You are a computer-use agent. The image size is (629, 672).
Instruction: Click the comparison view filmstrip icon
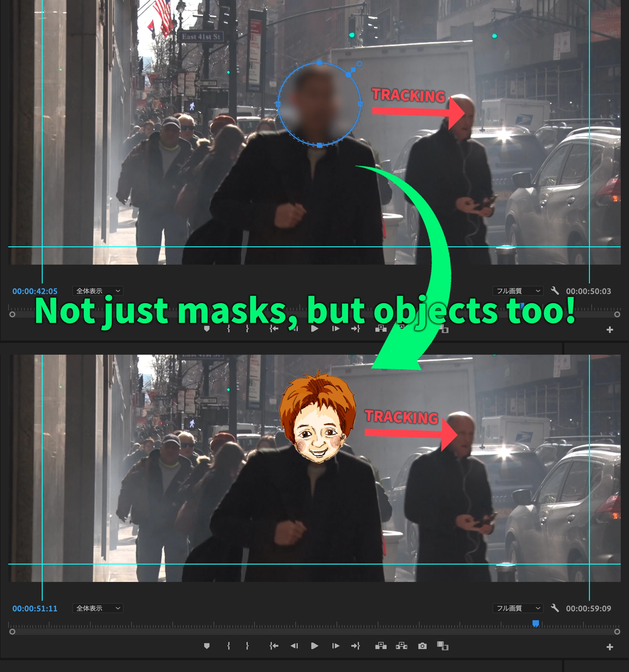pos(442,646)
